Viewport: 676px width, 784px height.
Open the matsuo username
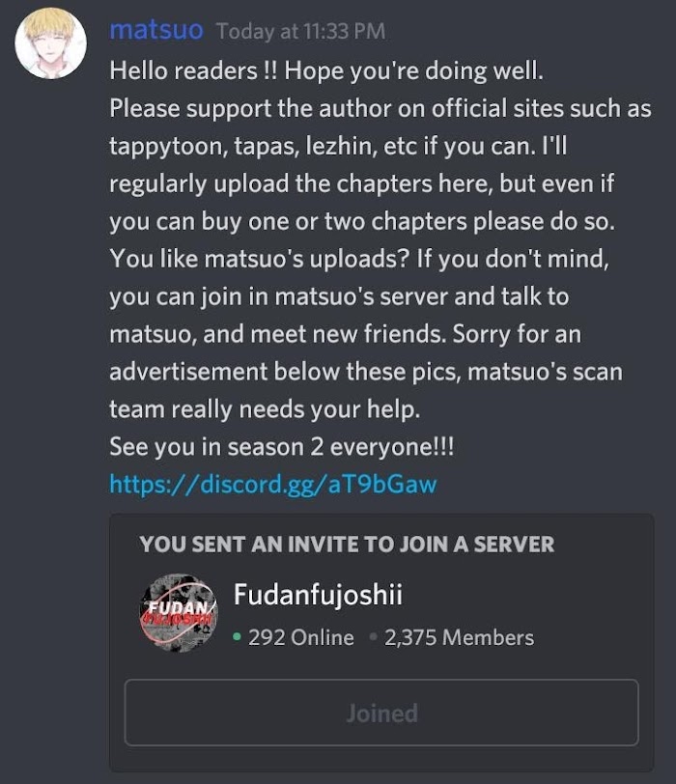[x=156, y=30]
